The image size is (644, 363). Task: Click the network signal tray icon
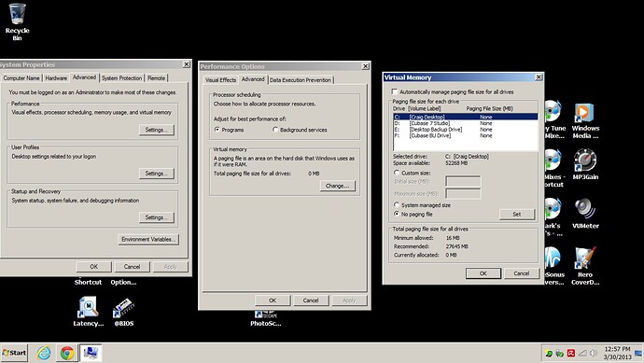click(x=582, y=353)
